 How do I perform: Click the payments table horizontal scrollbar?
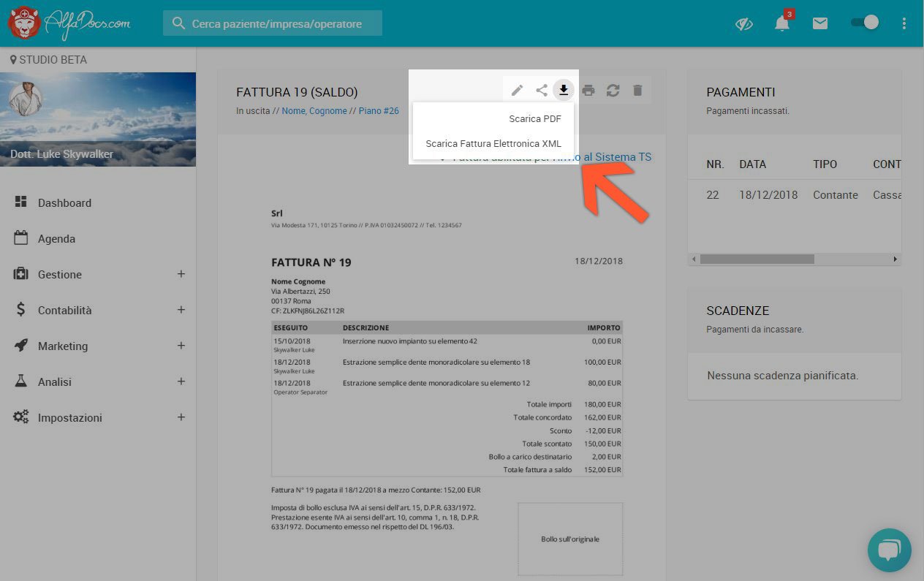pos(757,259)
